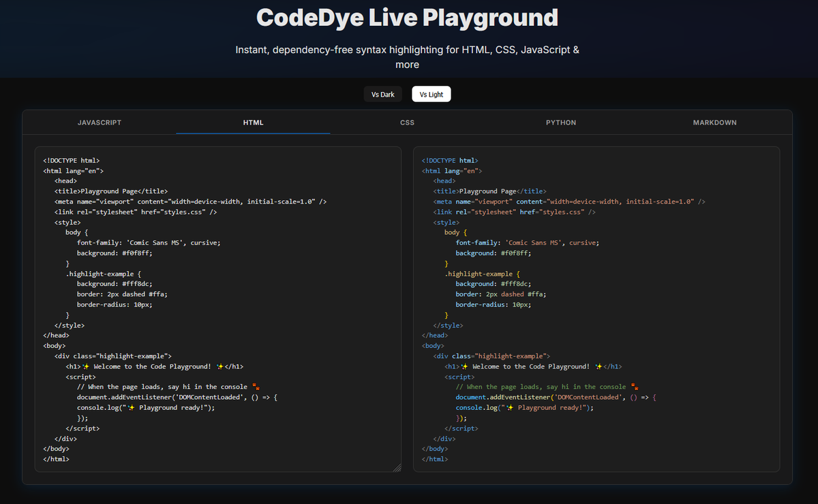The width and height of the screenshot is (818, 504).
Task: Enable the Vs Light comparison theme
Action: click(x=431, y=94)
